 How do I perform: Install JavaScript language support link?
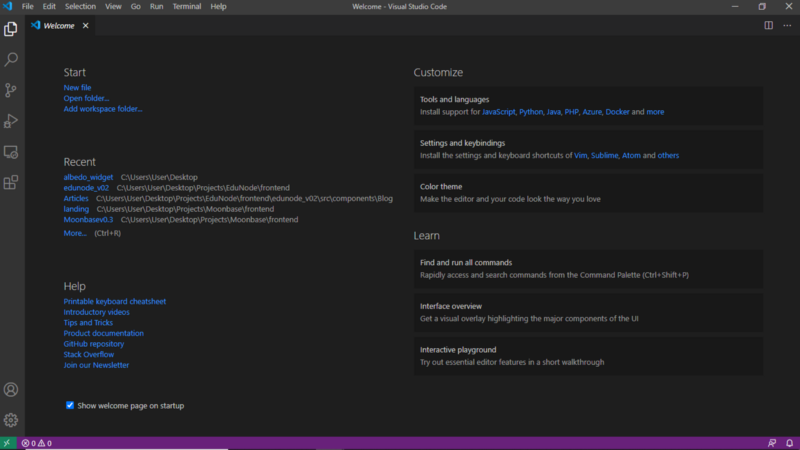[x=498, y=112]
